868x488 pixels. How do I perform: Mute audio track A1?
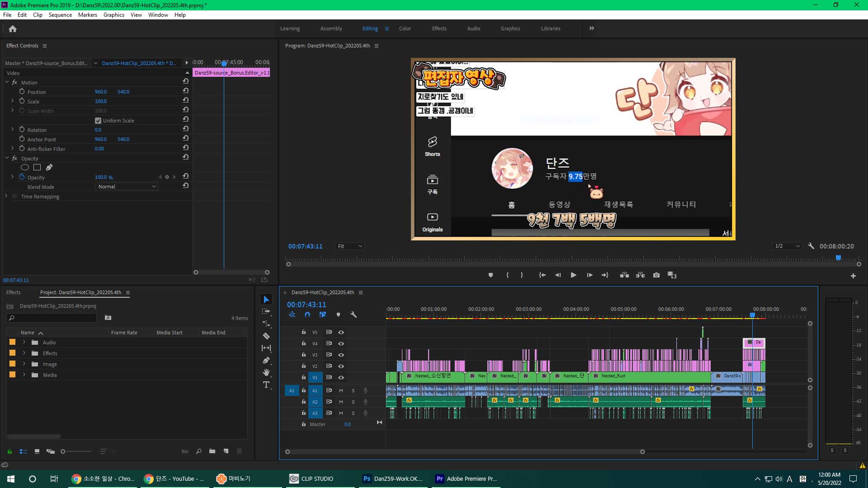pyautogui.click(x=341, y=390)
